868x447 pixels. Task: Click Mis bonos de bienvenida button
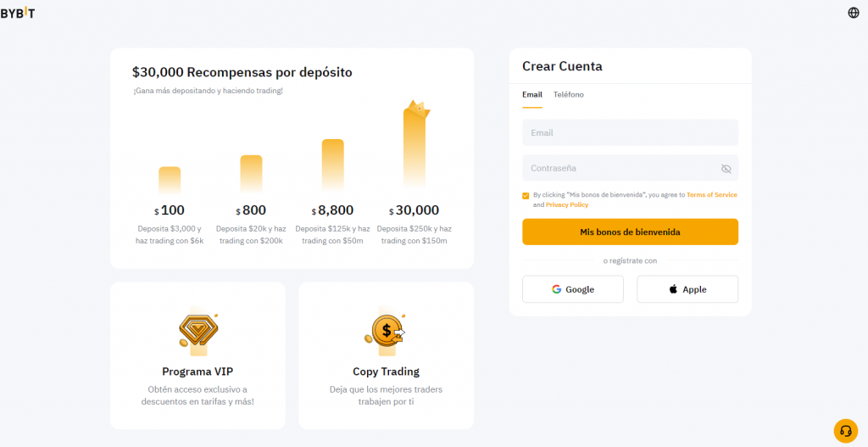630,232
